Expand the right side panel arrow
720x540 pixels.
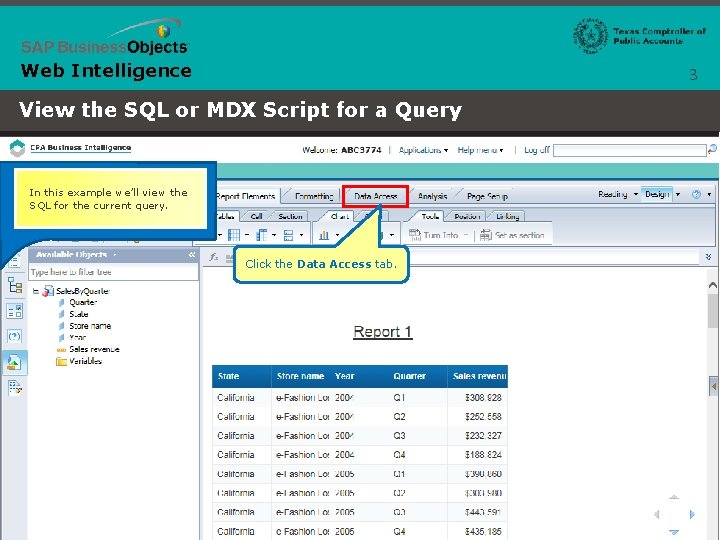click(714, 386)
